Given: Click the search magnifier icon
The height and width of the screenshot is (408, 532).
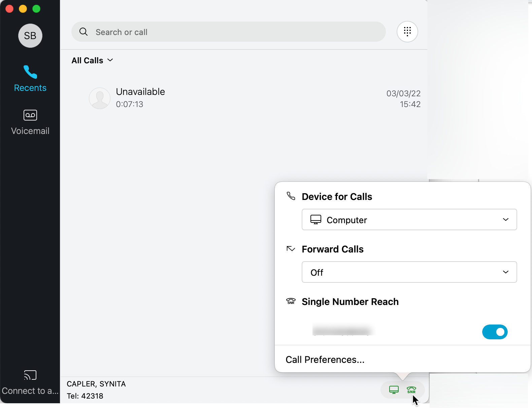Looking at the screenshot, I should (84, 32).
